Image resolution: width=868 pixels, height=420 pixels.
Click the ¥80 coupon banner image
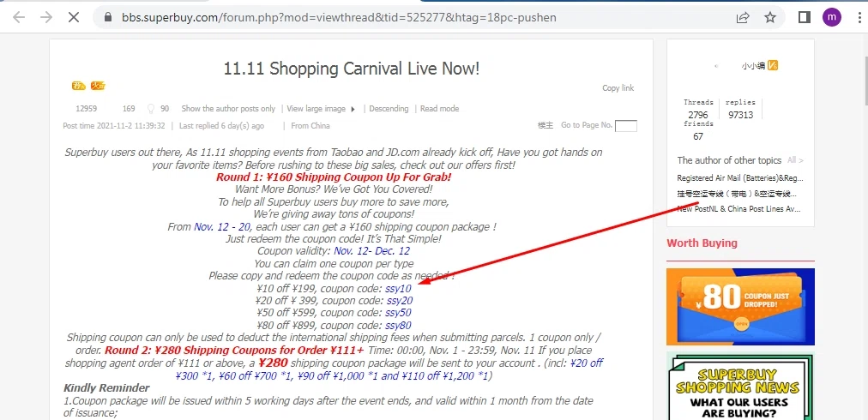click(741, 307)
